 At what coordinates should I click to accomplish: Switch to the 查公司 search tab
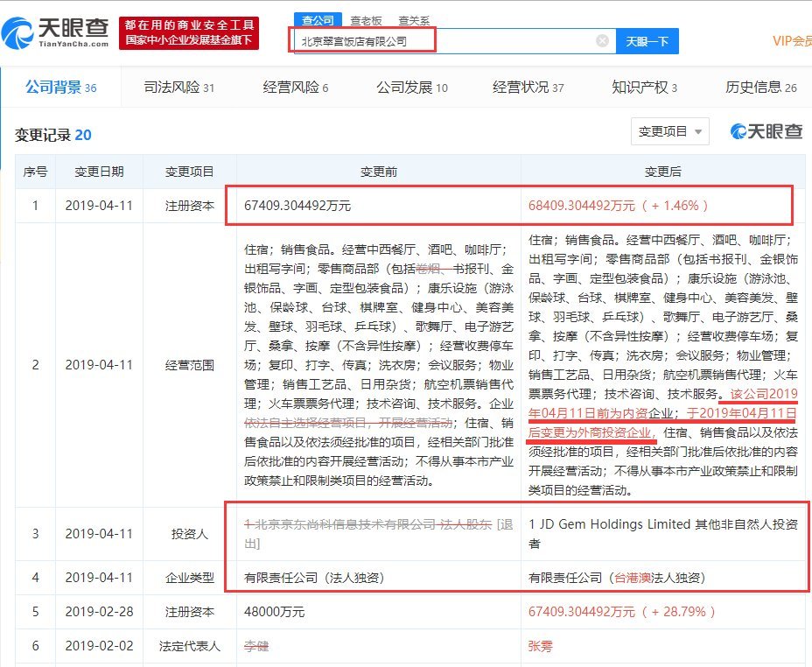318,20
